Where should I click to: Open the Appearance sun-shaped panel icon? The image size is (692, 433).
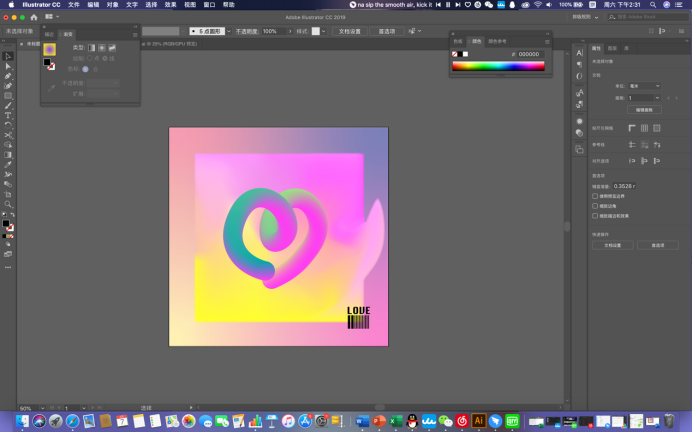click(579, 121)
